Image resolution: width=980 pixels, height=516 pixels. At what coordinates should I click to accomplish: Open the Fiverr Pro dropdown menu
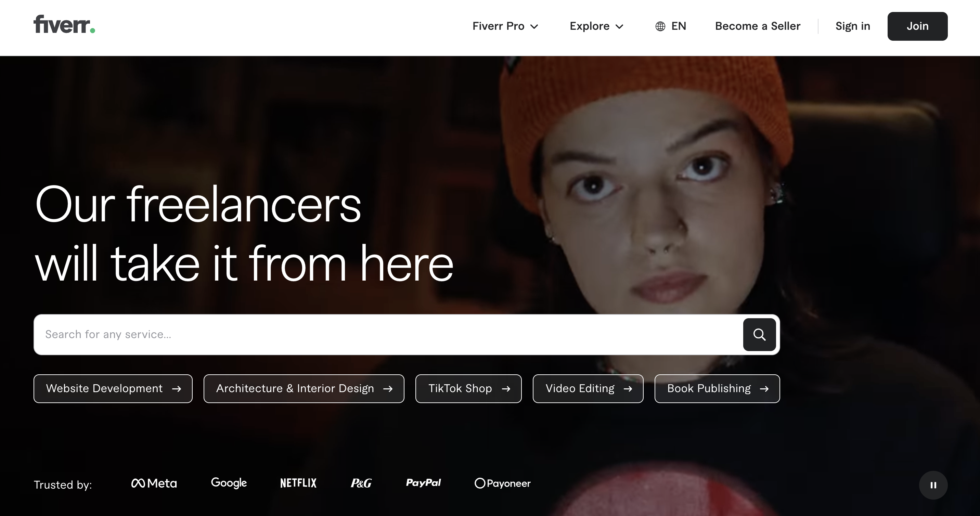[x=505, y=26]
